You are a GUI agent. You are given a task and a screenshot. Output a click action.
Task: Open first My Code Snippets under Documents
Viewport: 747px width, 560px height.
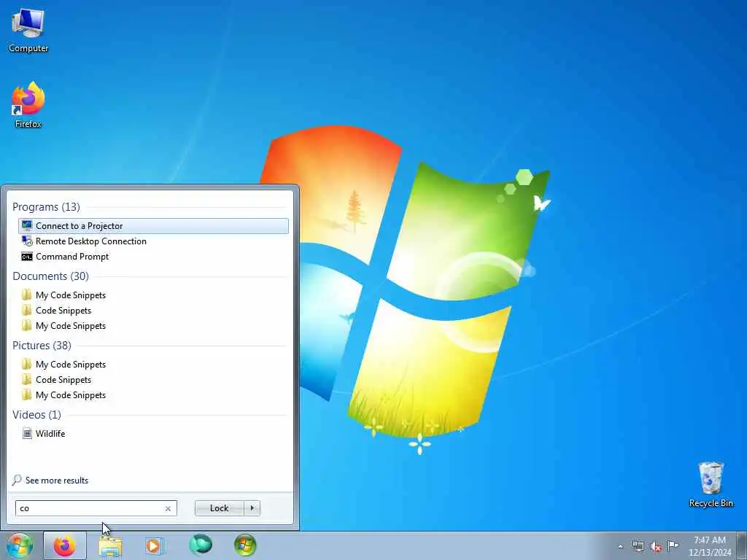click(153, 295)
